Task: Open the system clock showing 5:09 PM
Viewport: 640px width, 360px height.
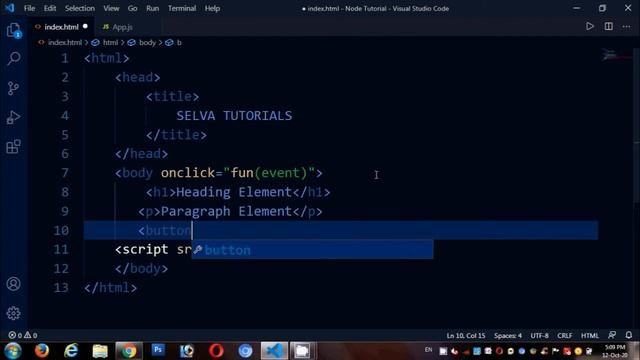Action: (x=614, y=351)
